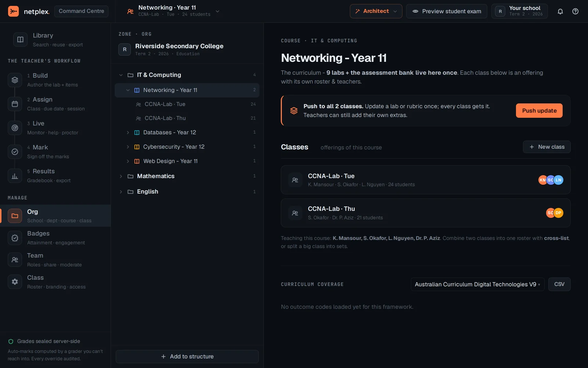Click the Networking - Year 11 course icon
This screenshot has width=588, height=368.
[x=137, y=90]
